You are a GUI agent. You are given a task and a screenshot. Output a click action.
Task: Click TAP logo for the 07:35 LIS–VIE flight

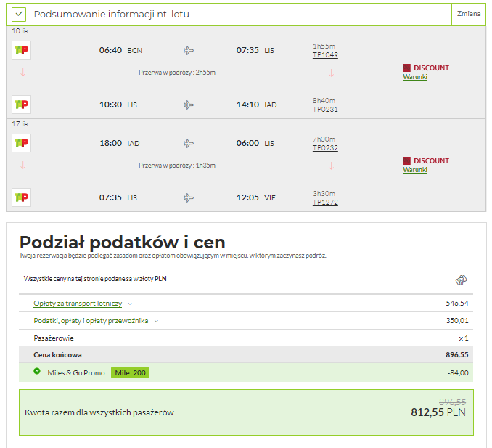click(x=21, y=197)
